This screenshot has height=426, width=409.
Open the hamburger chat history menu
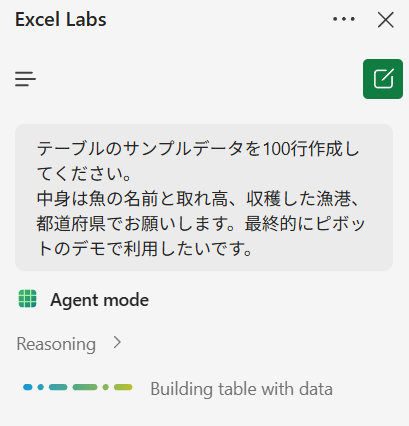pyautogui.click(x=25, y=79)
